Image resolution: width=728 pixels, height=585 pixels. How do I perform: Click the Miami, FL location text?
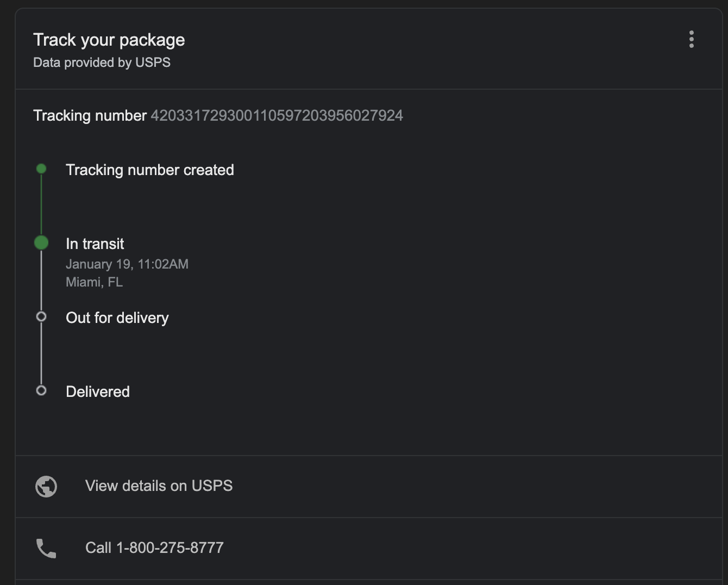(94, 282)
